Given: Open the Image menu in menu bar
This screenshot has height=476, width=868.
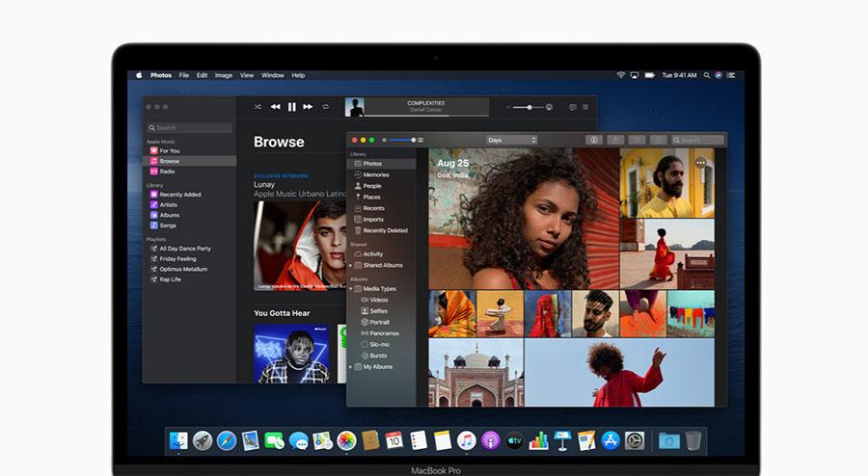Looking at the screenshot, I should 224,75.
